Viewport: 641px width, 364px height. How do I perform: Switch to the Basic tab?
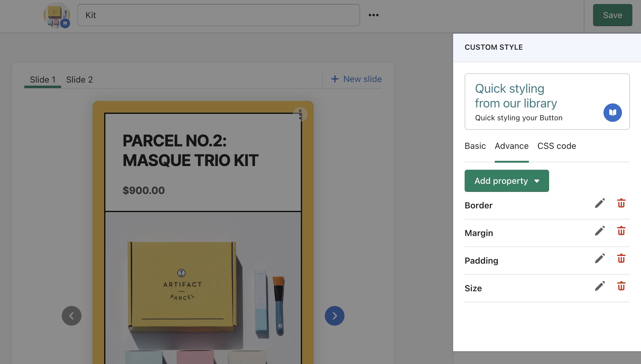click(x=475, y=146)
